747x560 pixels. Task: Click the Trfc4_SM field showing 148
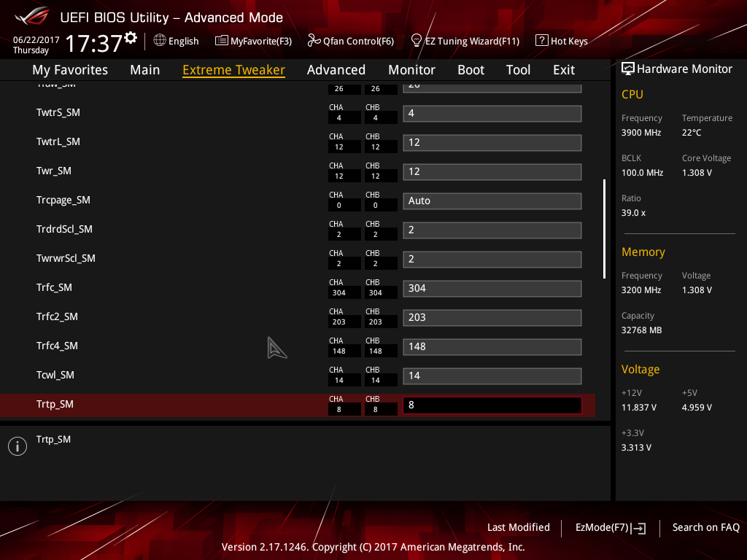(492, 346)
